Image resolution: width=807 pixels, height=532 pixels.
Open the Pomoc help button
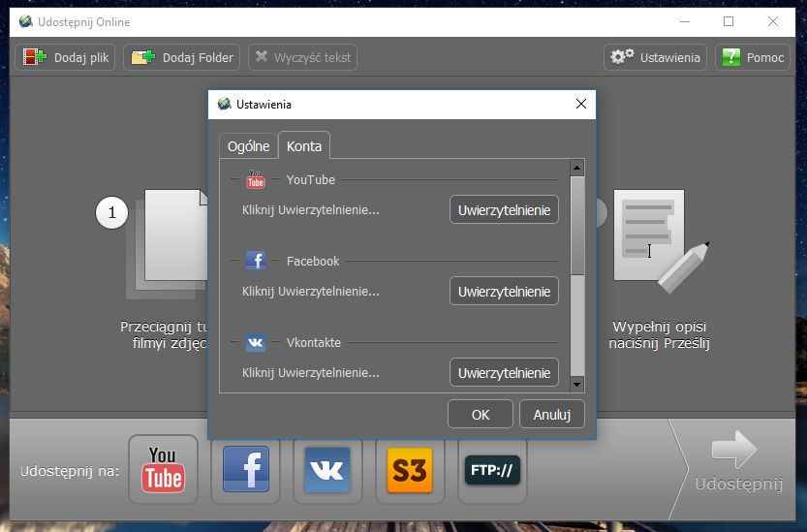pyautogui.click(x=753, y=57)
